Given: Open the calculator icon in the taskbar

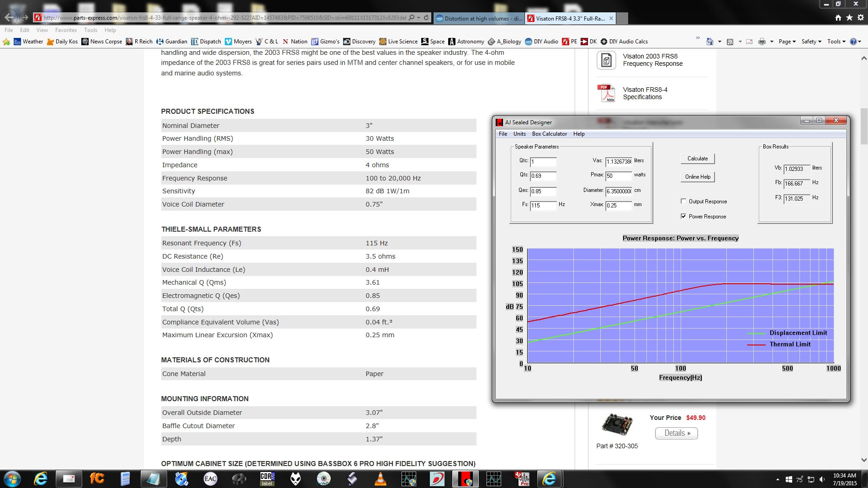Looking at the screenshot, I should [x=125, y=479].
